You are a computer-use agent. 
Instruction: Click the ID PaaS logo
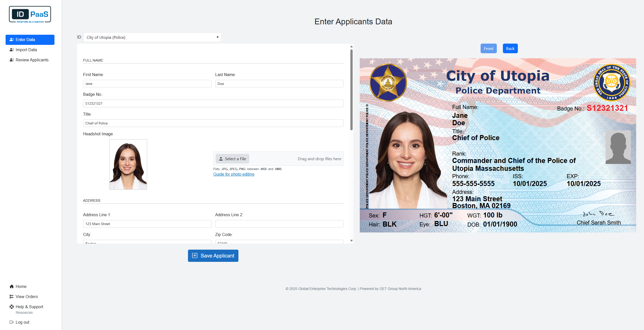pyautogui.click(x=30, y=14)
